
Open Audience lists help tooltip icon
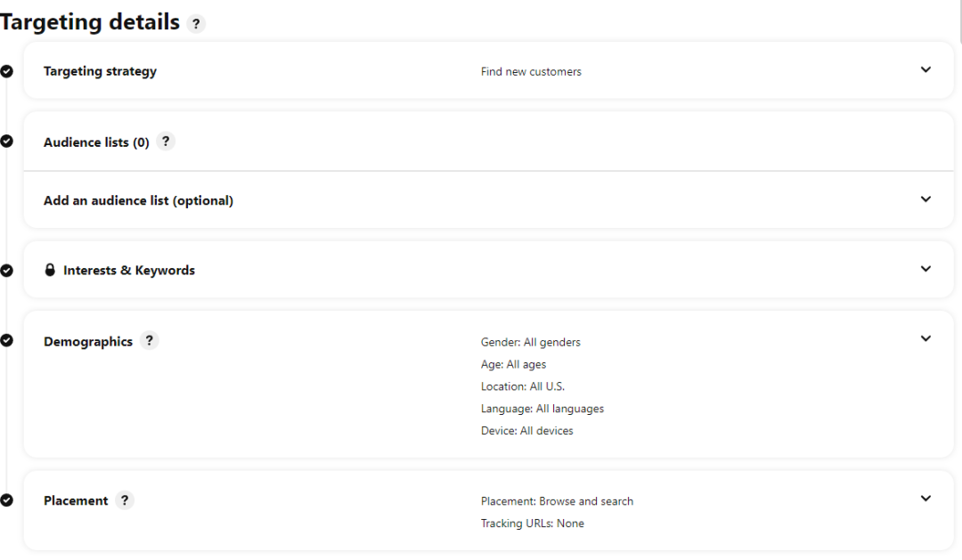pos(166,141)
